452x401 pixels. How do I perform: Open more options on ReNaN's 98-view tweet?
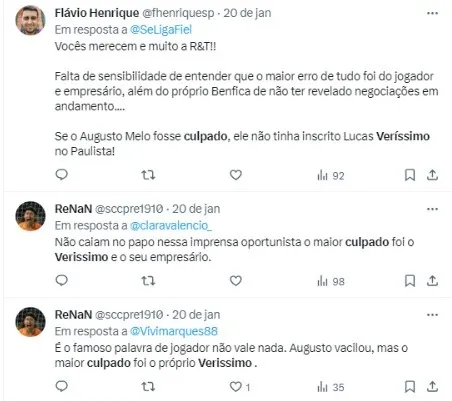click(432, 209)
